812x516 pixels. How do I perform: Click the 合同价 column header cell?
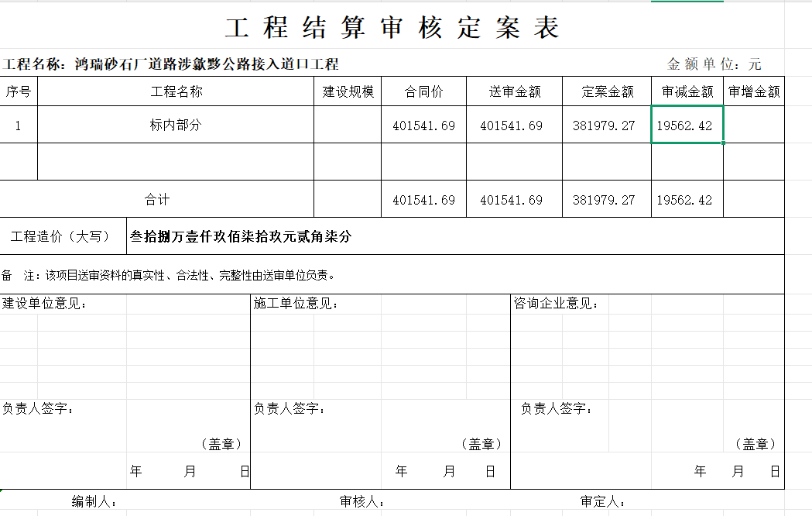423,91
